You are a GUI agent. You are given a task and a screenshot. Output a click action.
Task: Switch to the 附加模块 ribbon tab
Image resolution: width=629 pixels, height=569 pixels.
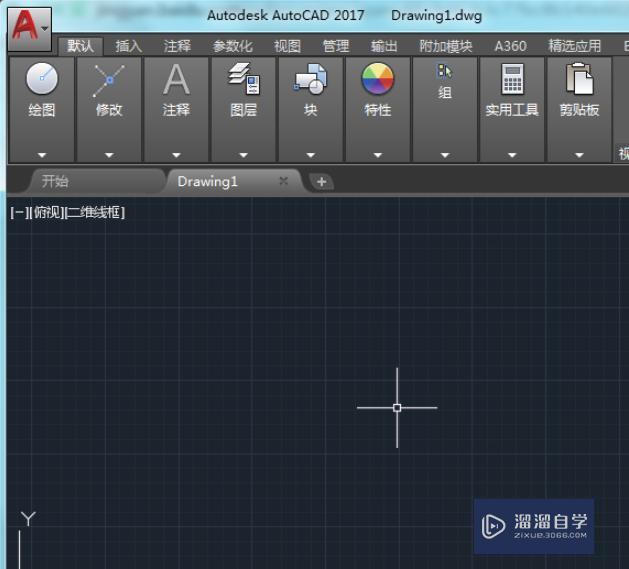tap(446, 47)
